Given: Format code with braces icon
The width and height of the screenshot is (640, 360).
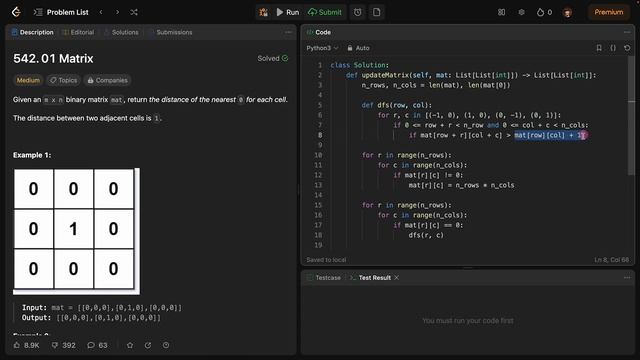Looking at the screenshot, I should click(x=613, y=48).
